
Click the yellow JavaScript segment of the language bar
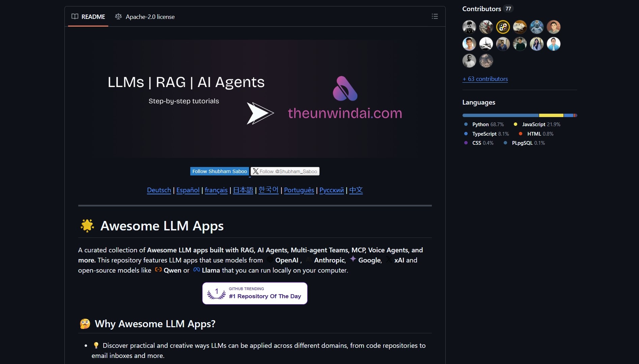[x=551, y=115]
